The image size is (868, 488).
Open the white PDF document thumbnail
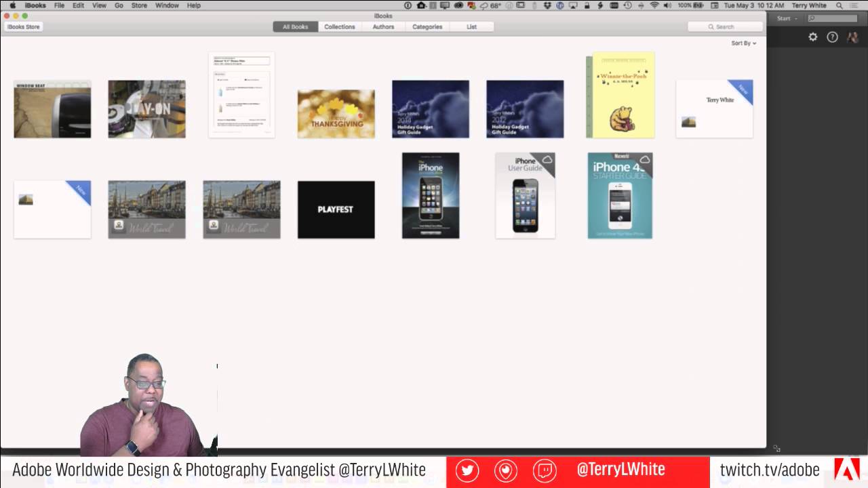click(x=241, y=95)
